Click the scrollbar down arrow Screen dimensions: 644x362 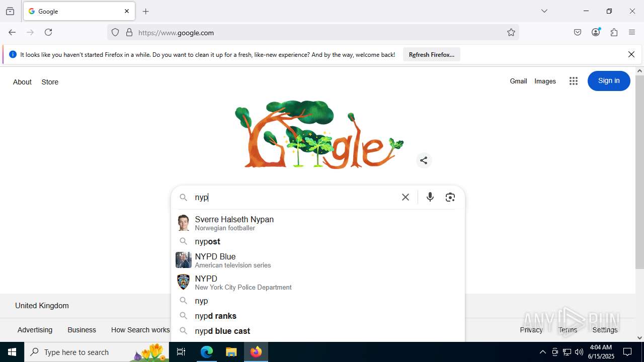(x=639, y=338)
